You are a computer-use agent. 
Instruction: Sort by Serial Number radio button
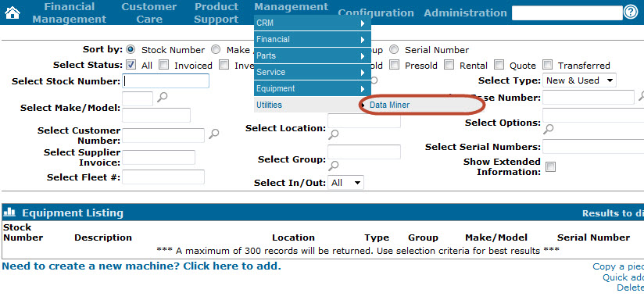pyautogui.click(x=394, y=50)
